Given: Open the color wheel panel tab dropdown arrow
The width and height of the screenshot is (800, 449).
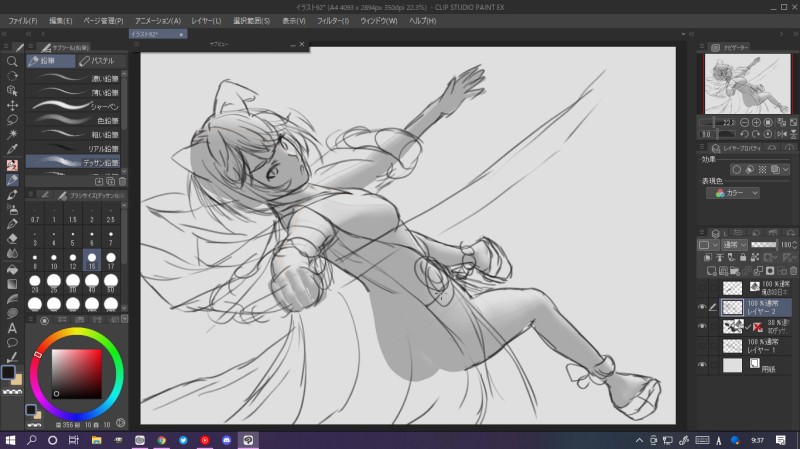Looking at the screenshot, I should click(x=124, y=319).
